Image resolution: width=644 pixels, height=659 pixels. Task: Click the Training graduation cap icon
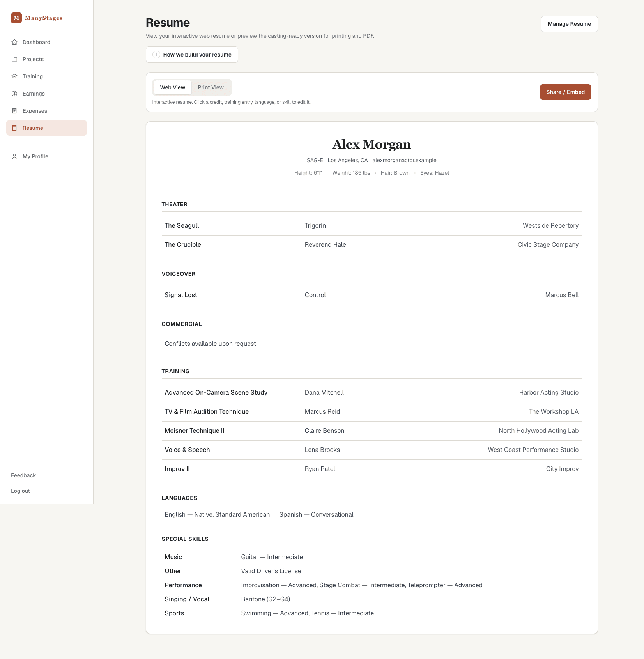pos(14,76)
